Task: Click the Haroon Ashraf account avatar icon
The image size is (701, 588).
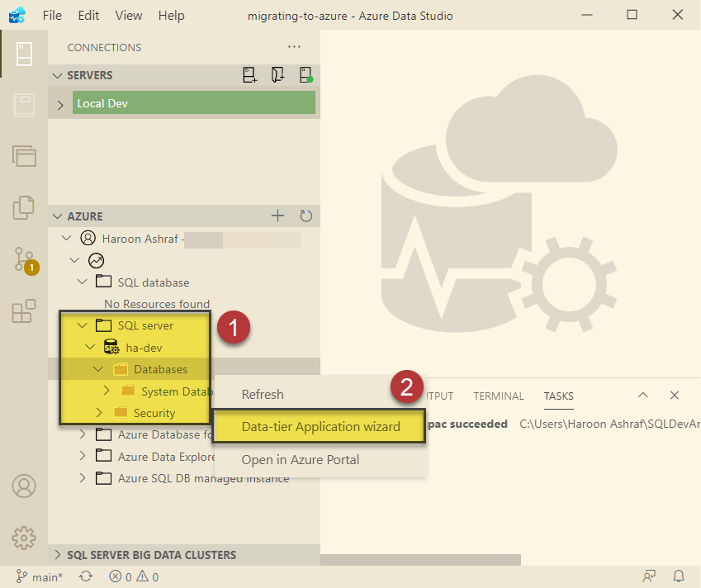Action: click(x=88, y=238)
